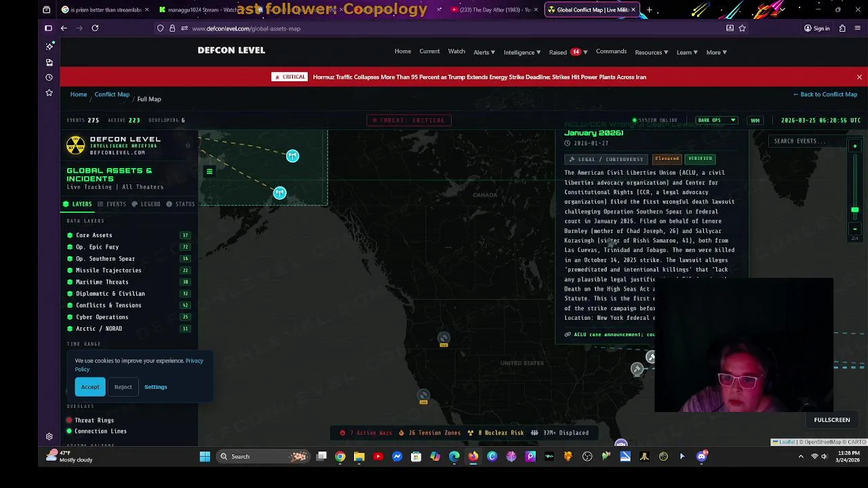The image size is (868, 488).
Task: Toggle the Op. Epic Fury layer
Action: pyautogui.click(x=127, y=247)
